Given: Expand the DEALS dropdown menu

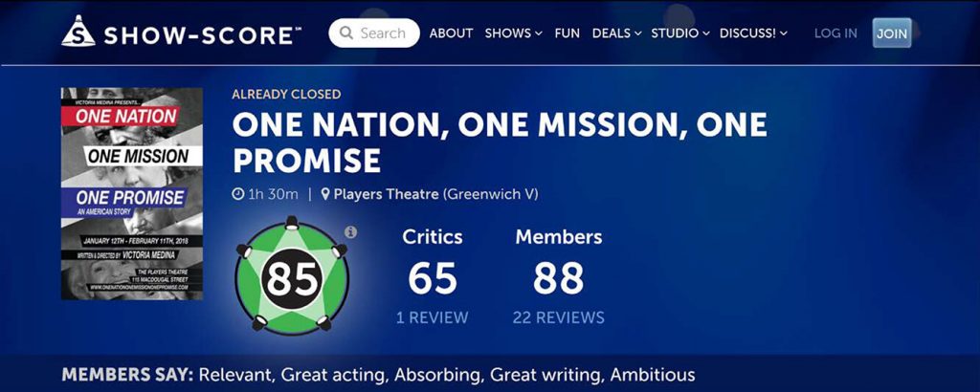Looking at the screenshot, I should [617, 33].
